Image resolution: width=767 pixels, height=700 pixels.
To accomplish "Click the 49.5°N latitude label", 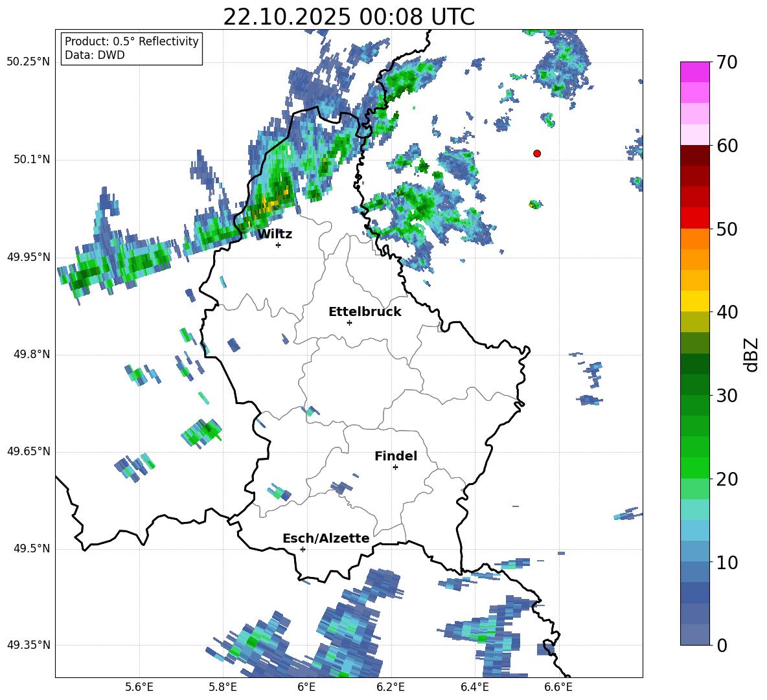I will tap(32, 548).
